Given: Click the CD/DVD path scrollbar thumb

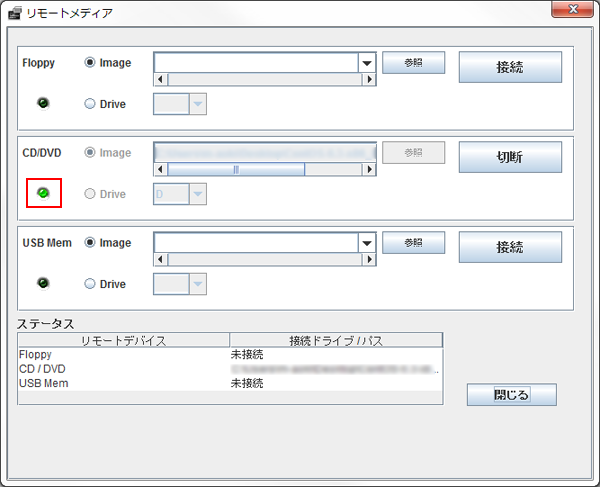Looking at the screenshot, I should pyautogui.click(x=236, y=169).
